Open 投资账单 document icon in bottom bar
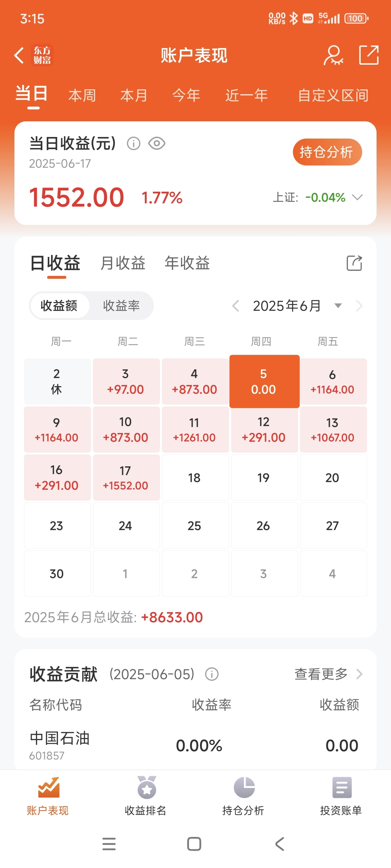Viewport: 391px width, 868px height. [x=342, y=787]
